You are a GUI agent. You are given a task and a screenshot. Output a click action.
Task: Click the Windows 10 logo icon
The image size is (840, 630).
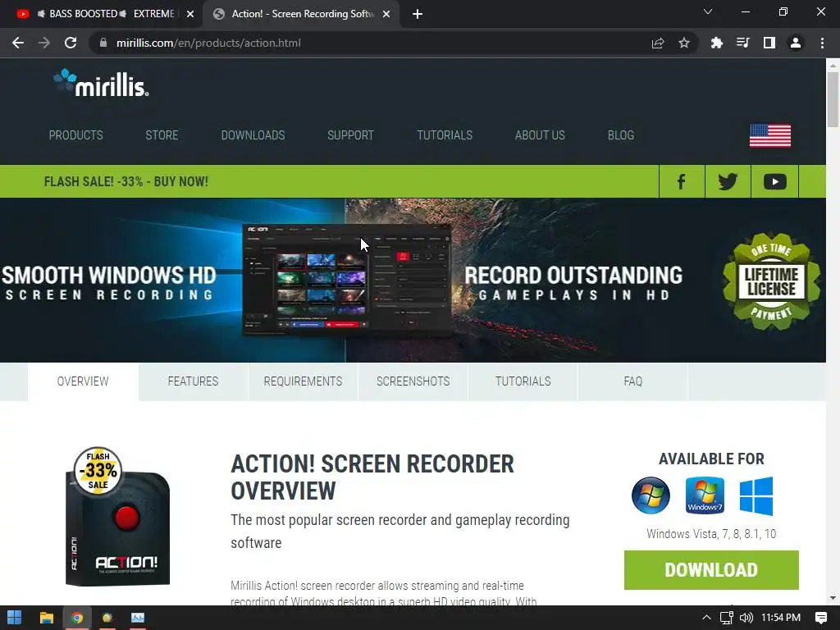[756, 495]
